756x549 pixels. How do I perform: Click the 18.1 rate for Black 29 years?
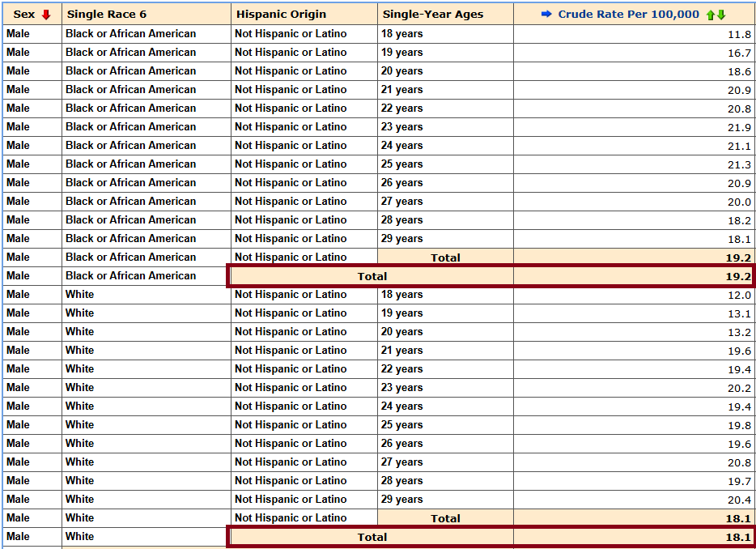click(739, 240)
